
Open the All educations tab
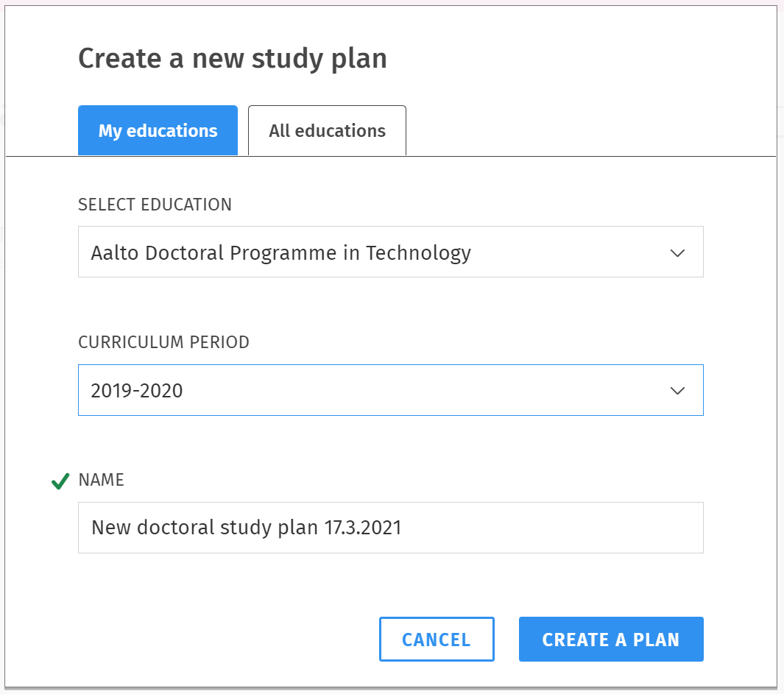tap(327, 131)
